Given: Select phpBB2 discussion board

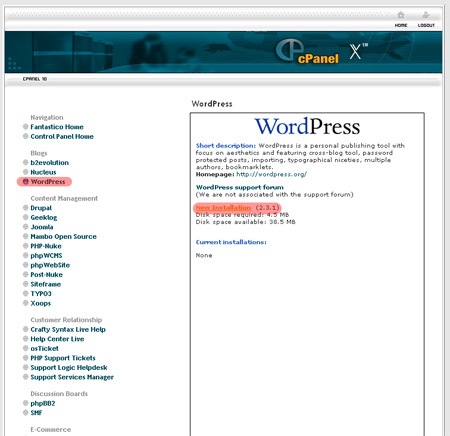Looking at the screenshot, I should (x=43, y=403).
